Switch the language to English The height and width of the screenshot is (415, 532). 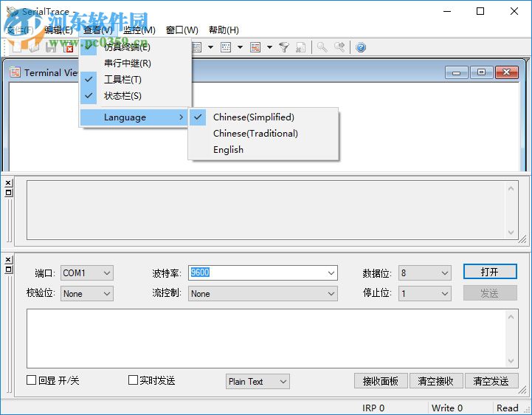coord(263,150)
